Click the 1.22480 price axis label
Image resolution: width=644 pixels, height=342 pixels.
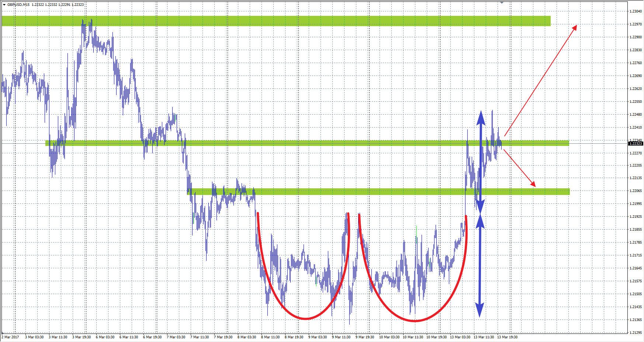coord(636,115)
